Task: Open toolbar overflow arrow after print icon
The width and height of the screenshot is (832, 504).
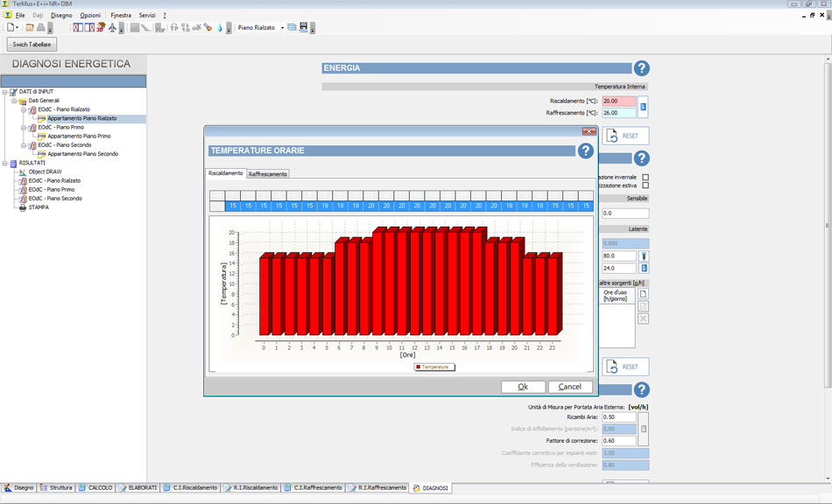Action: point(50,27)
